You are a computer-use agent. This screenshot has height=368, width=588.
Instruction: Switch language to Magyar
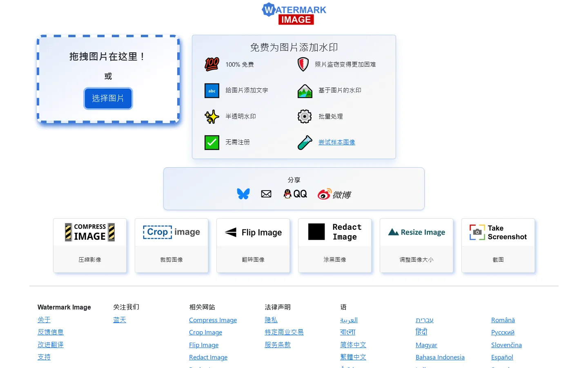(x=426, y=345)
